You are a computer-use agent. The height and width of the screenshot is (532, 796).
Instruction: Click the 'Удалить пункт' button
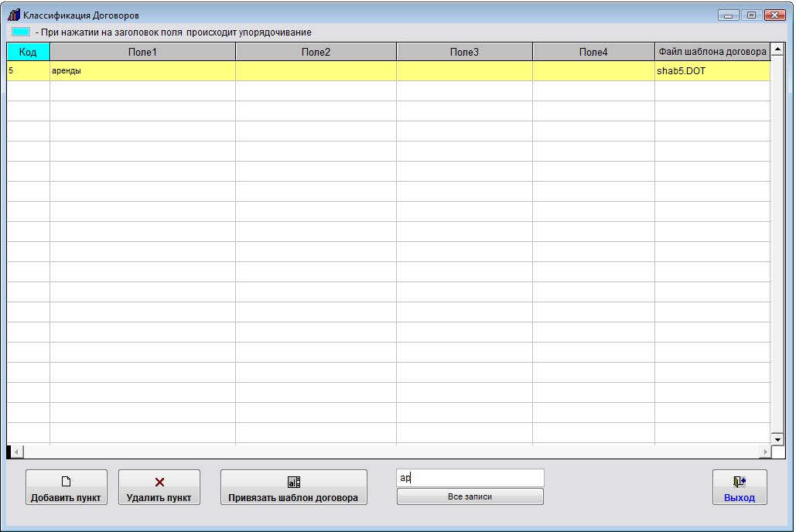pos(159,487)
